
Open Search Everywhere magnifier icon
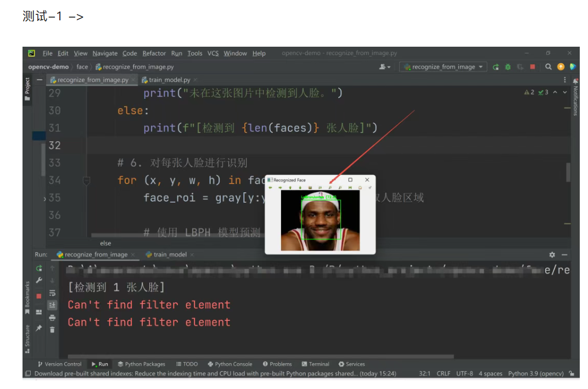pyautogui.click(x=548, y=67)
